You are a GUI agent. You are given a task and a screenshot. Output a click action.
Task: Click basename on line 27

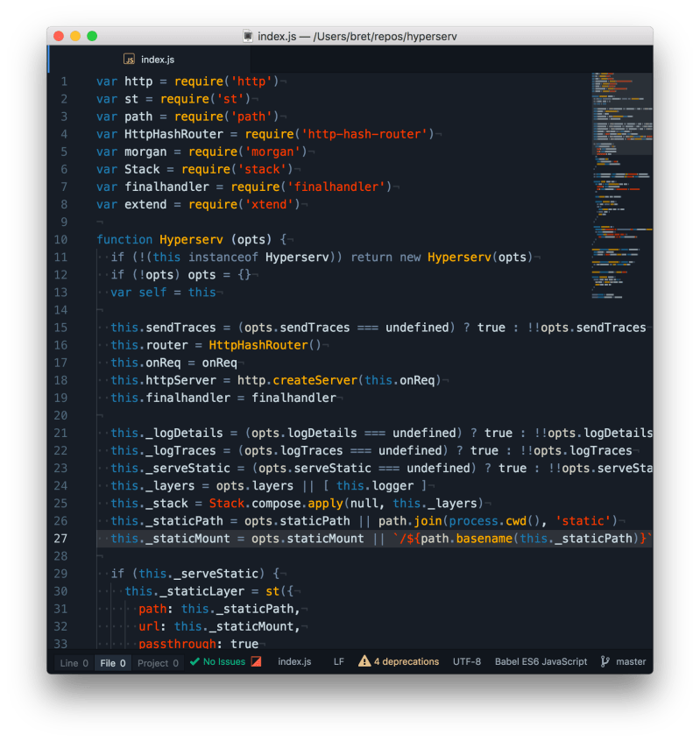pyautogui.click(x=484, y=539)
